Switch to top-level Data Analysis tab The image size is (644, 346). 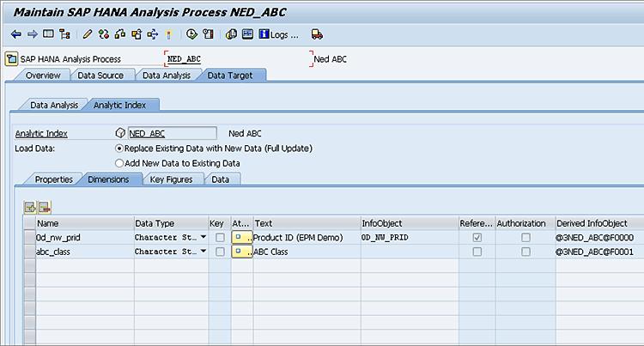(x=167, y=76)
